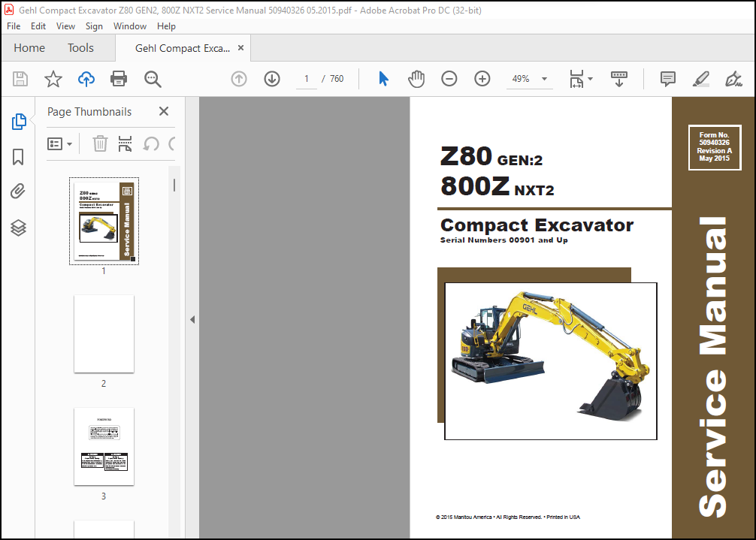Add a comment sticky note
The image size is (756, 540).
tap(668, 79)
